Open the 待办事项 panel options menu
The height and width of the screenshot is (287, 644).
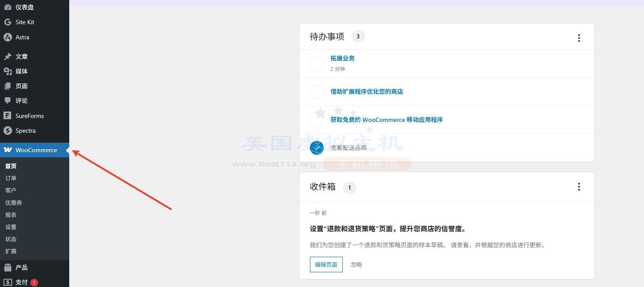pos(579,38)
